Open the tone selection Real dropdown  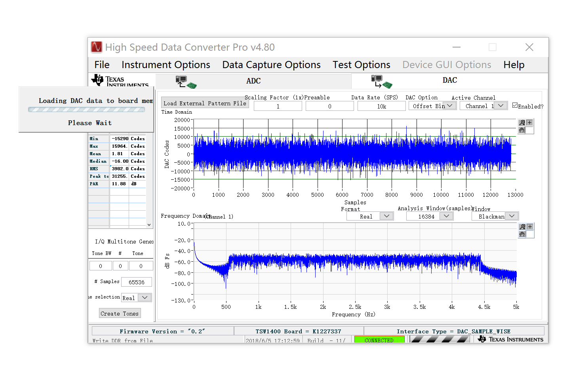[x=137, y=298]
